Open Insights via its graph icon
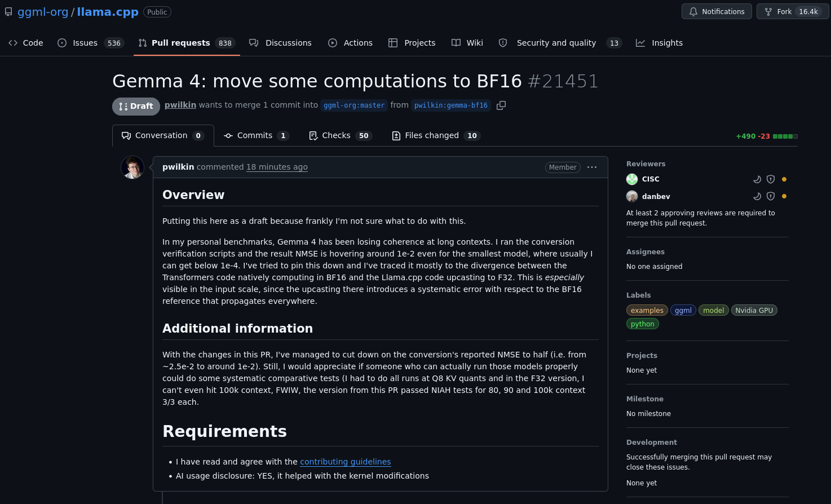 pos(640,43)
